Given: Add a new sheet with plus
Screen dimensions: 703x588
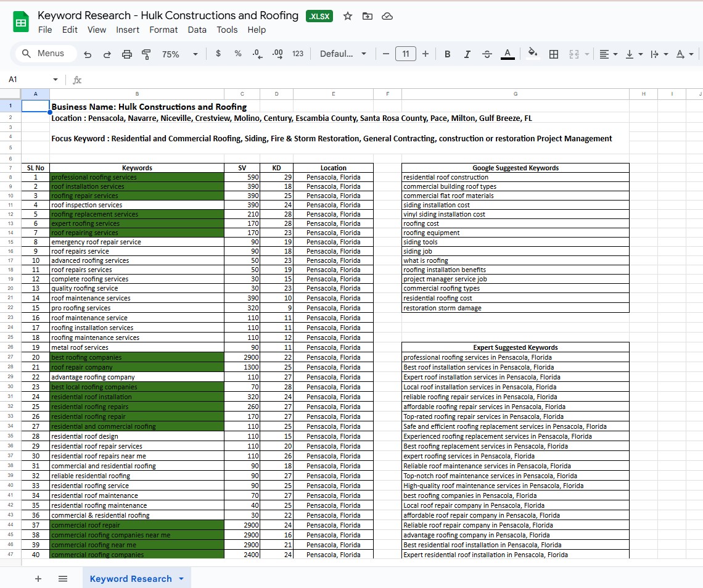Looking at the screenshot, I should point(38,579).
